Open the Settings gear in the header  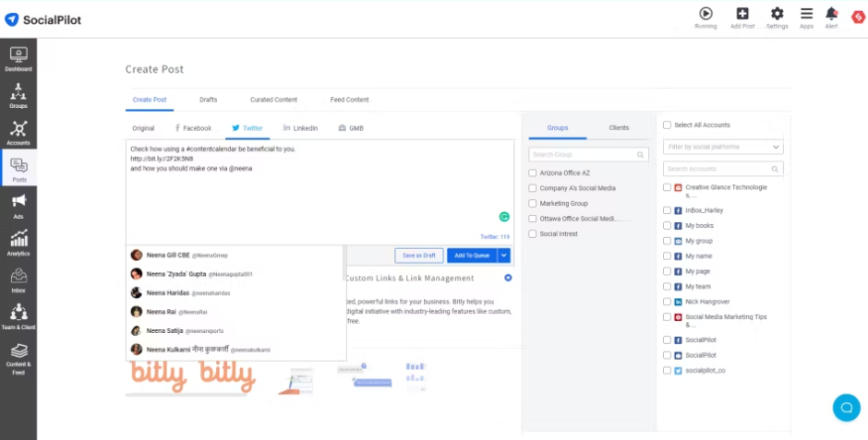777,16
